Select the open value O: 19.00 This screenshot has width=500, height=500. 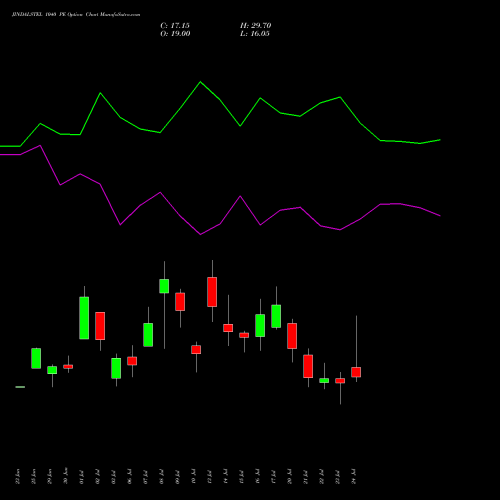pyautogui.click(x=175, y=34)
